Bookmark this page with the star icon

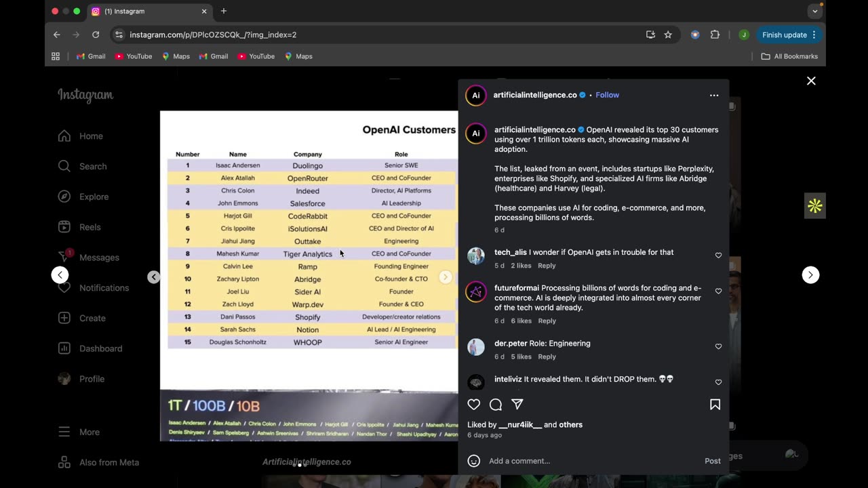pyautogui.click(x=668, y=35)
